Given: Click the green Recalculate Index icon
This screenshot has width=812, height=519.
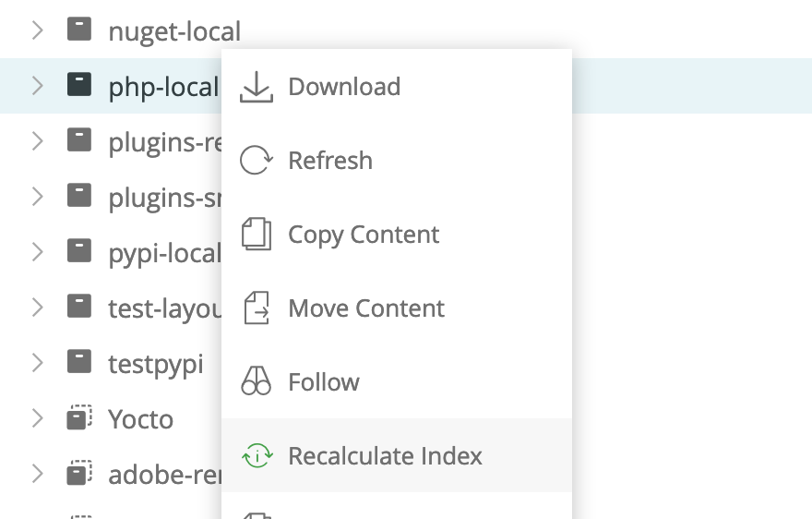Looking at the screenshot, I should (x=256, y=456).
